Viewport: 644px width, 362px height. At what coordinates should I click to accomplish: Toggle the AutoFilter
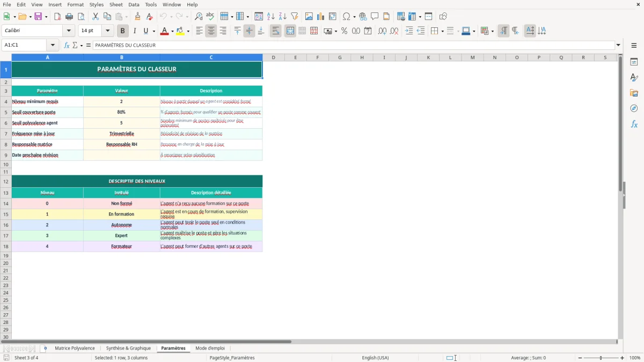point(294,17)
